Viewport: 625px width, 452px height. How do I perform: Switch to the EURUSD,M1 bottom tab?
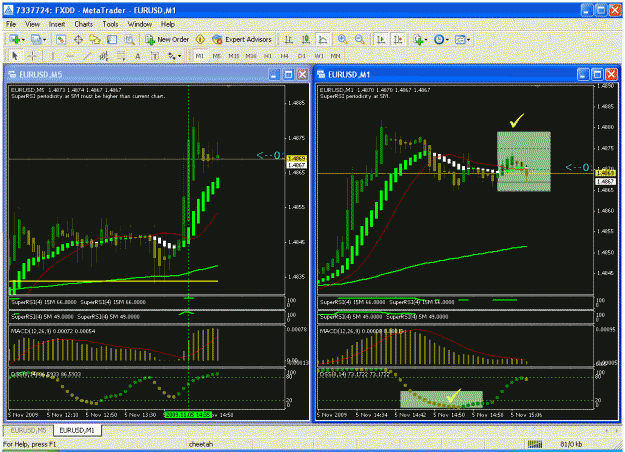pyautogui.click(x=77, y=430)
